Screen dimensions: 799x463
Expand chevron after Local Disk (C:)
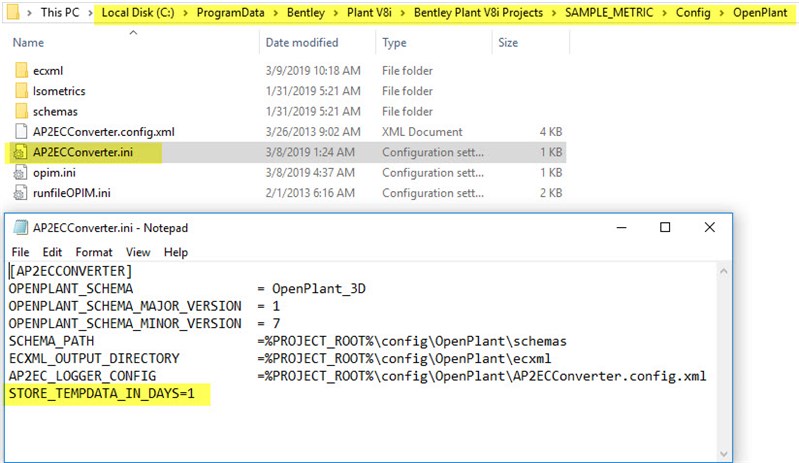pyautogui.click(x=185, y=13)
